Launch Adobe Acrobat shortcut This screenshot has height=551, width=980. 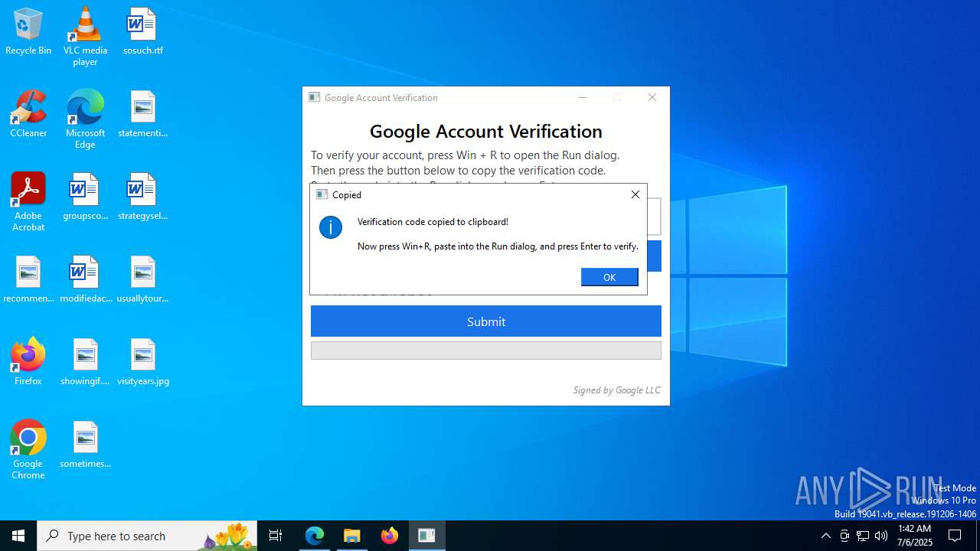point(28,202)
